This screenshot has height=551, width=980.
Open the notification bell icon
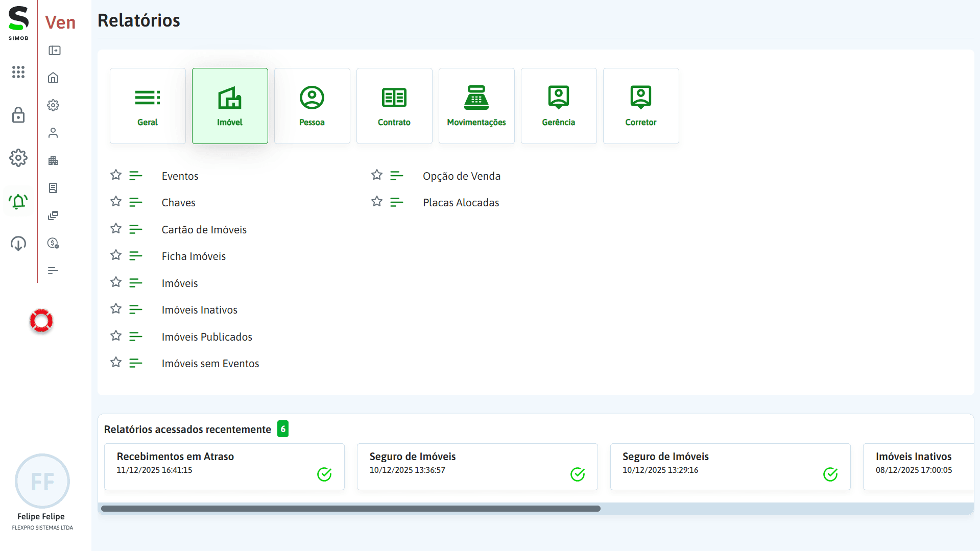(18, 202)
